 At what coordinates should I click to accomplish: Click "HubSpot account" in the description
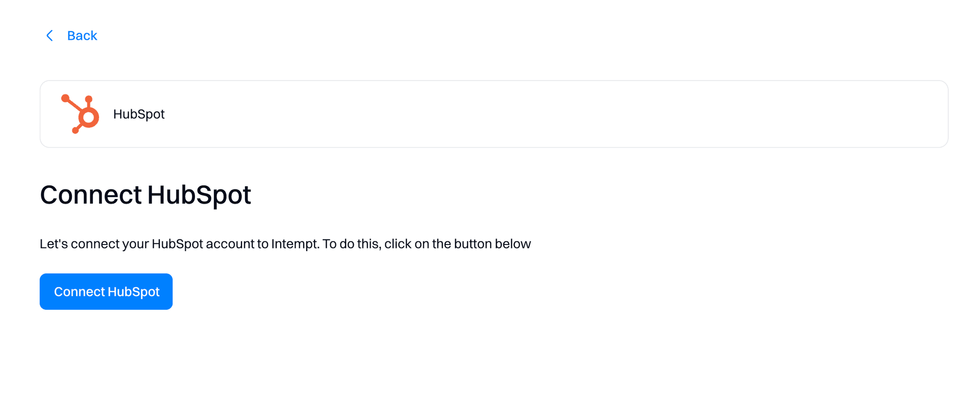pos(203,244)
